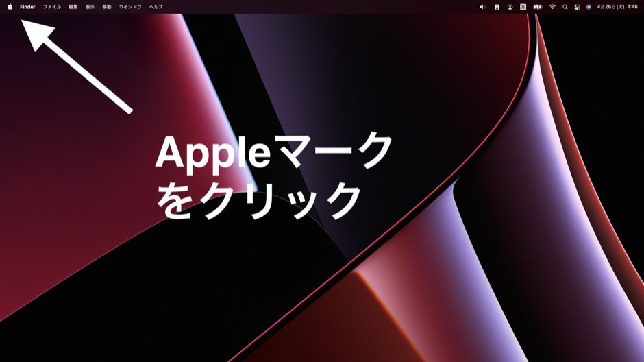Image resolution: width=644 pixels, height=362 pixels.
Task: Open the Wi-Fi status menu
Action: click(x=552, y=7)
